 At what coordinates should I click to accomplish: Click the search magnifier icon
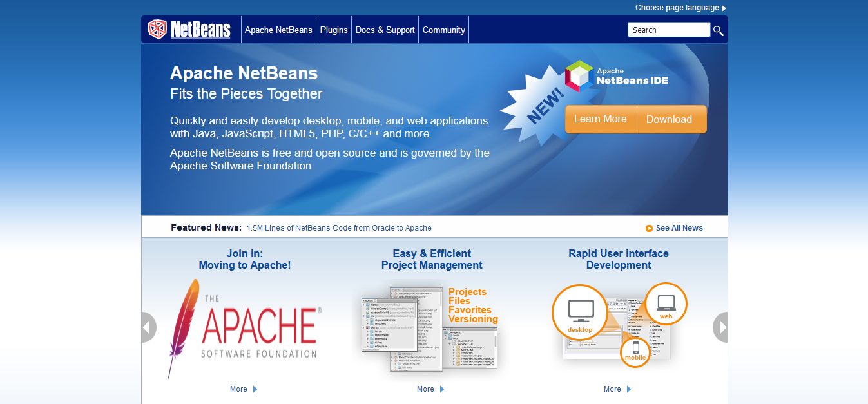coord(718,30)
